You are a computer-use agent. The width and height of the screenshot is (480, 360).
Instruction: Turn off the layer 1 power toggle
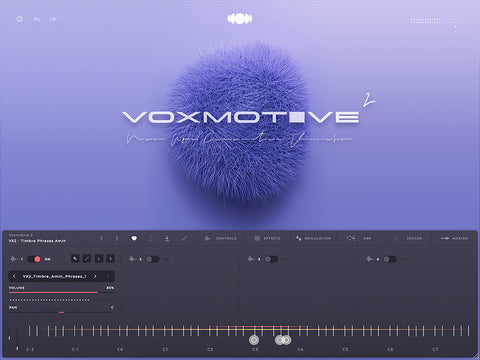[34, 259]
